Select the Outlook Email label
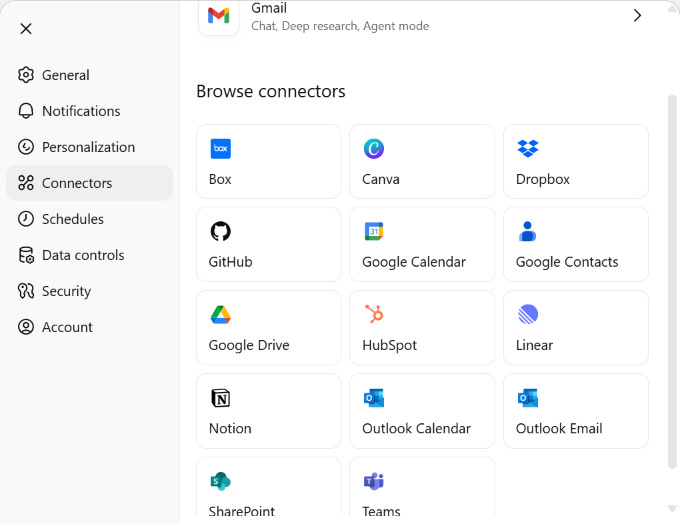The height and width of the screenshot is (524, 680). pyautogui.click(x=559, y=429)
